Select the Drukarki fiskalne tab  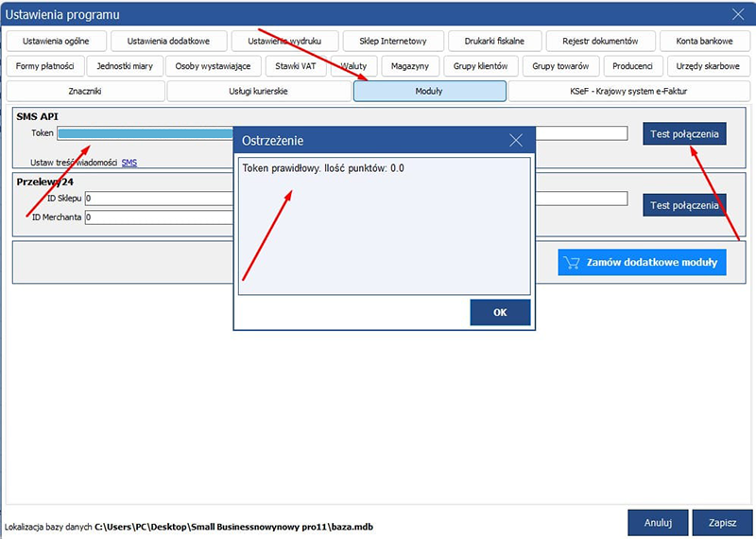(x=493, y=41)
